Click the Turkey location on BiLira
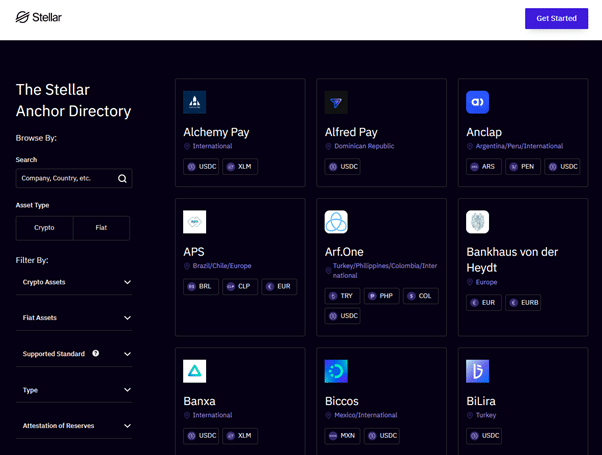 486,415
